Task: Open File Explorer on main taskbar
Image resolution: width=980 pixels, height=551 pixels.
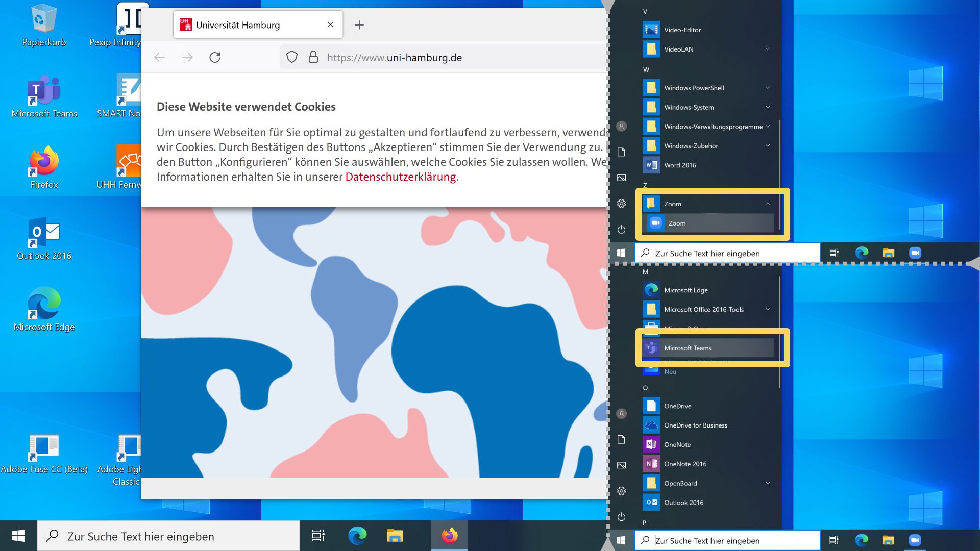Action: 395,536
